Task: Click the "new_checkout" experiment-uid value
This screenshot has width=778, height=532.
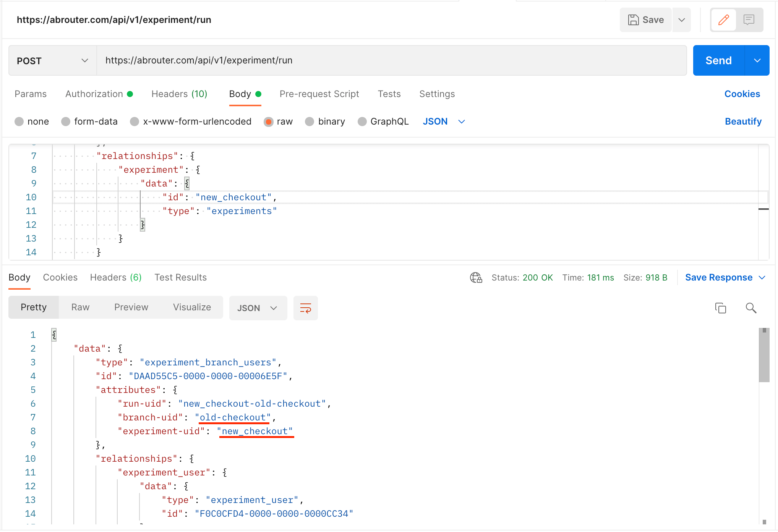Action: pos(255,431)
